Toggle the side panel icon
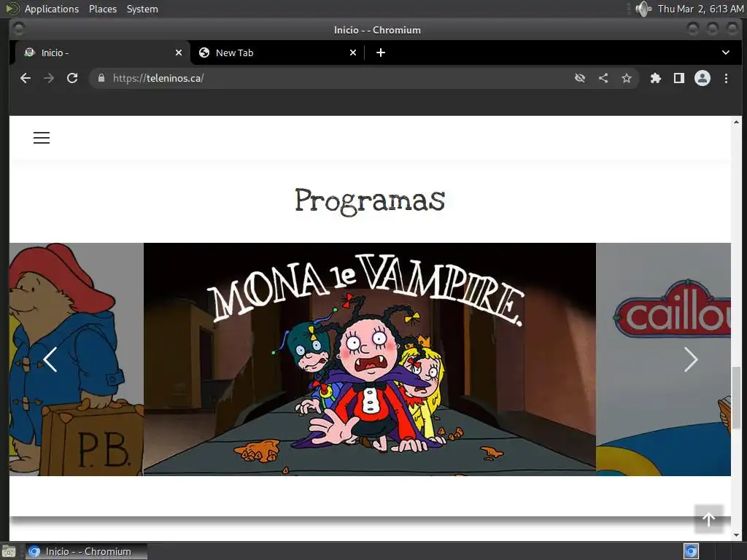 click(679, 78)
